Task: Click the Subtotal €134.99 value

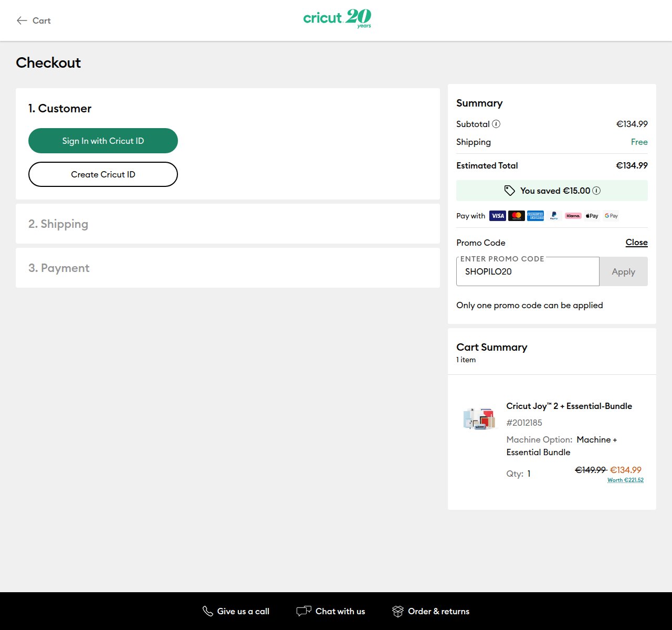Action: [x=632, y=124]
